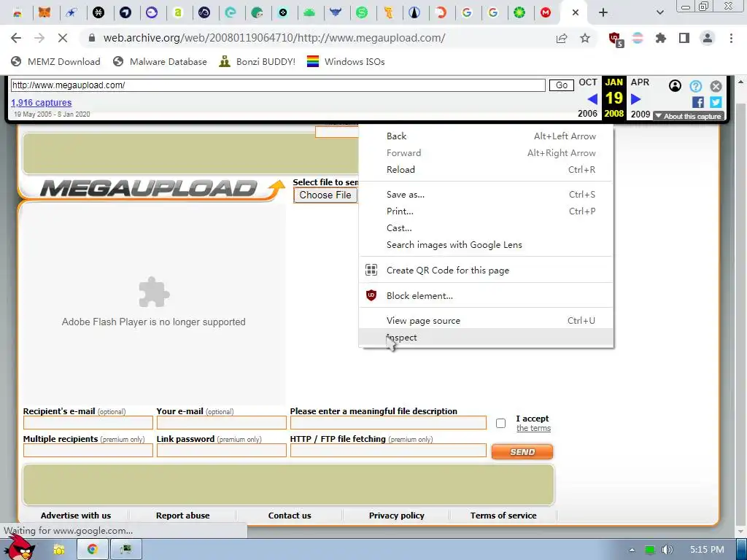Open the striped flag extension icon

coord(638,38)
